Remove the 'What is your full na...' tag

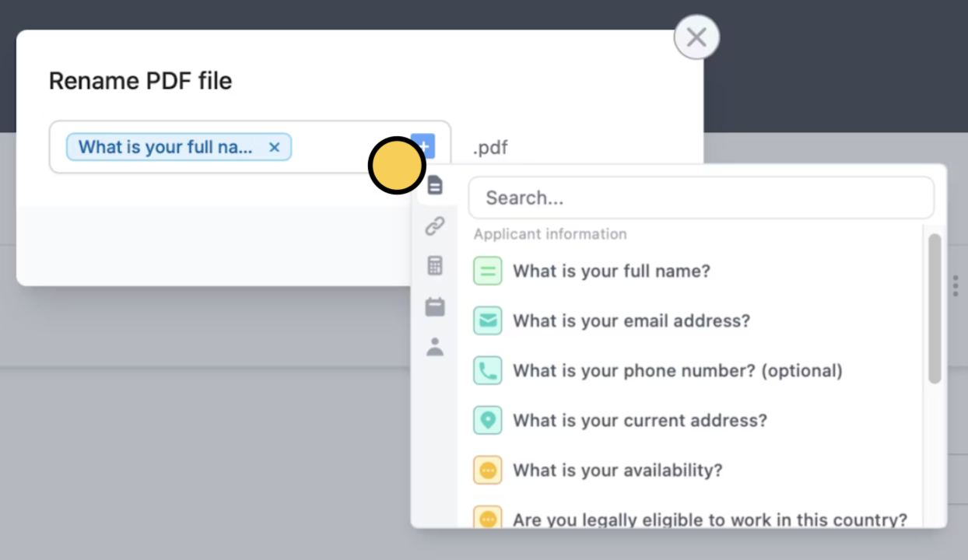point(274,147)
